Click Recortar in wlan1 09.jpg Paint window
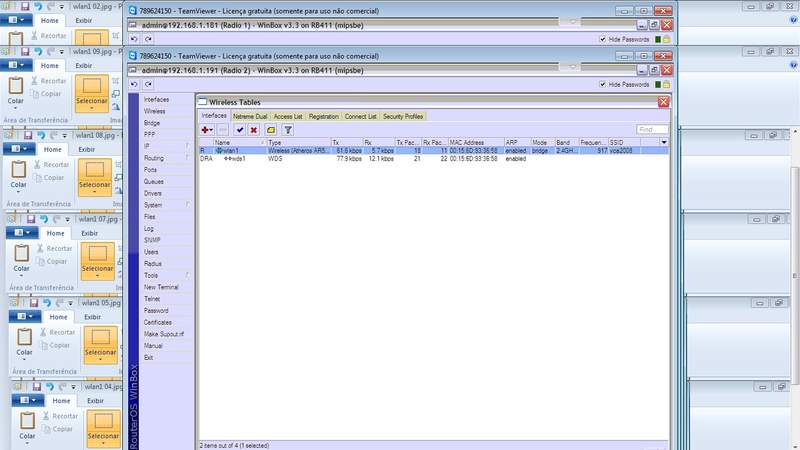Viewport: 800px width, 450px height. pos(48,81)
